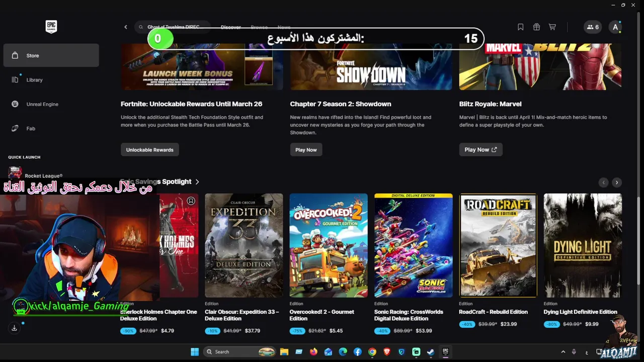The image size is (644, 362).
Task: Click Overcooked! 2 - Gourmet Edition title
Action: pos(322,315)
